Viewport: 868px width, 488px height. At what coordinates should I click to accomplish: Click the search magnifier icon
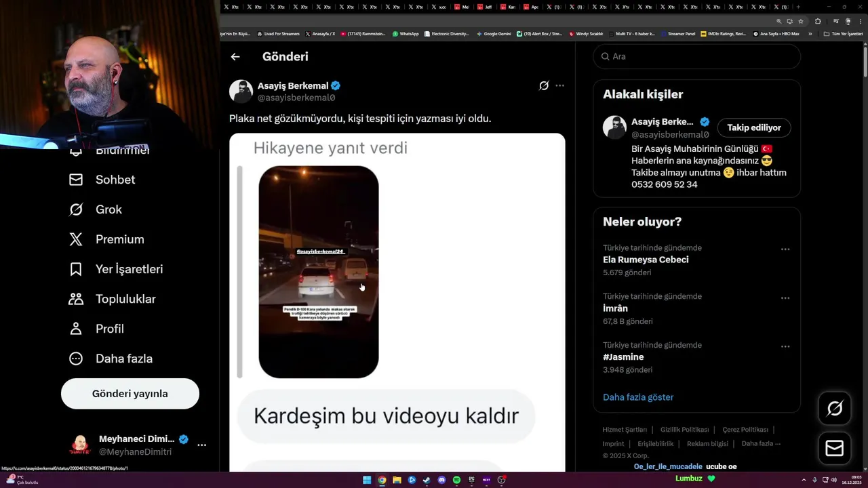[x=605, y=56]
